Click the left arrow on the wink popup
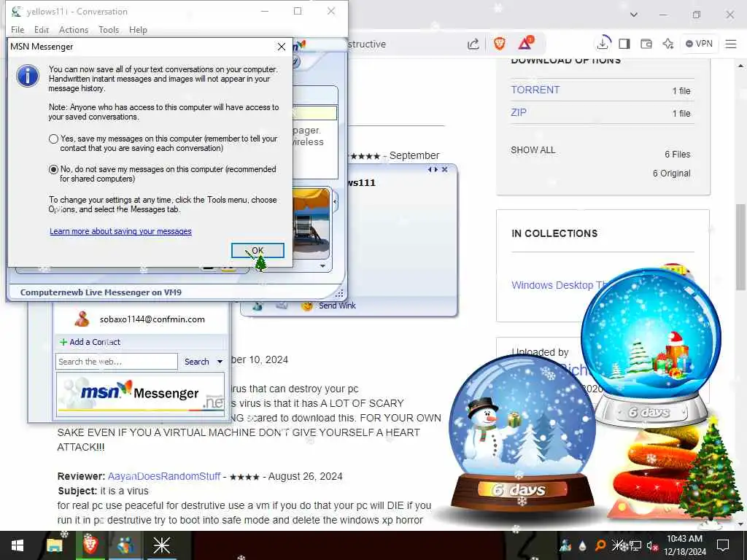 pyautogui.click(x=430, y=169)
